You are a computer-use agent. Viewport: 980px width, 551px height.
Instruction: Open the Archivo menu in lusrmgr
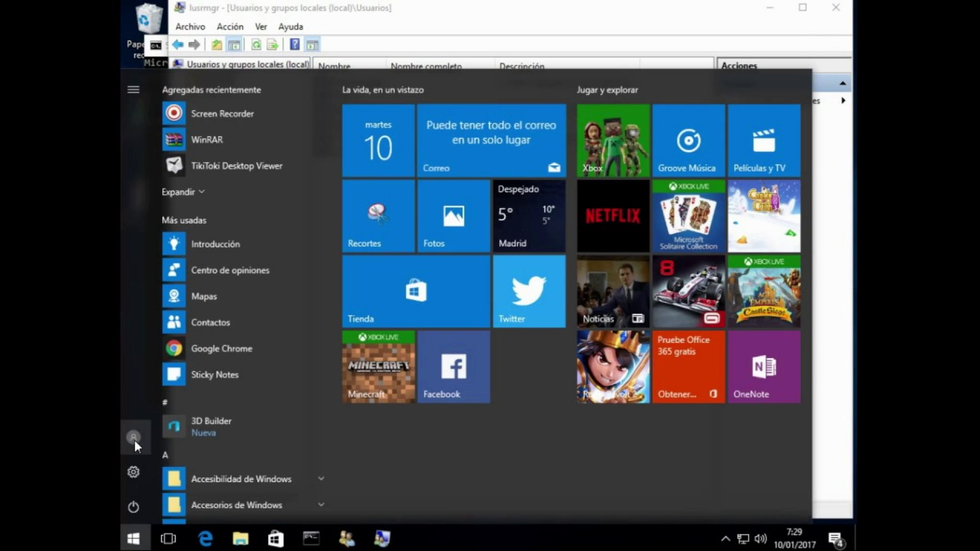191,27
